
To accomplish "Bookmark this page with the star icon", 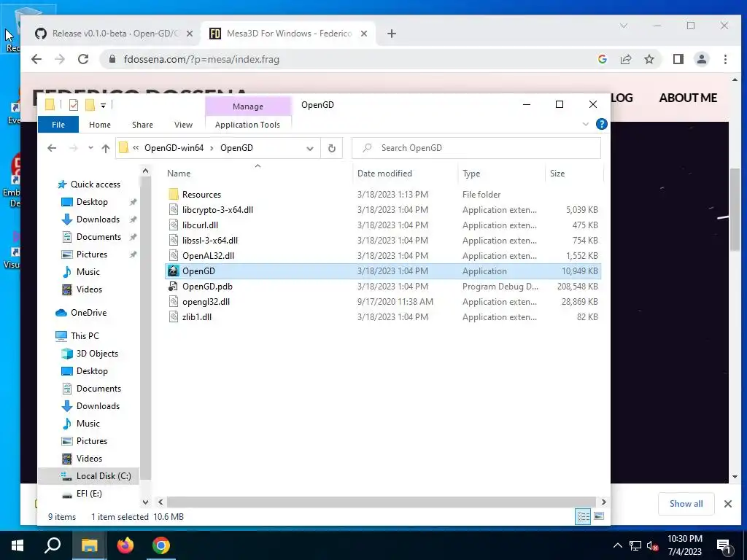I will (649, 59).
